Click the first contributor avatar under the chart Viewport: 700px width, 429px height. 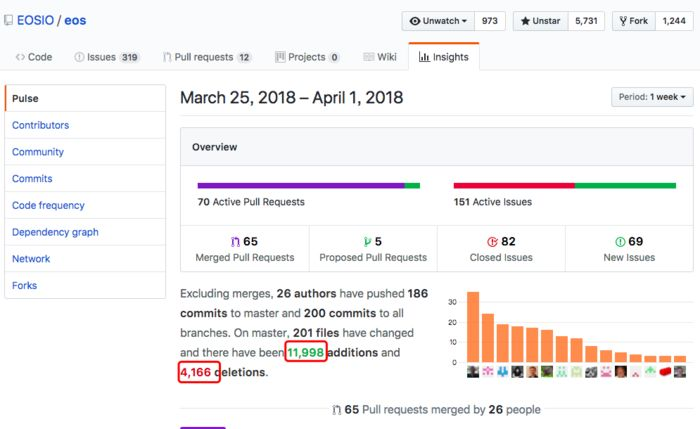pyautogui.click(x=473, y=371)
